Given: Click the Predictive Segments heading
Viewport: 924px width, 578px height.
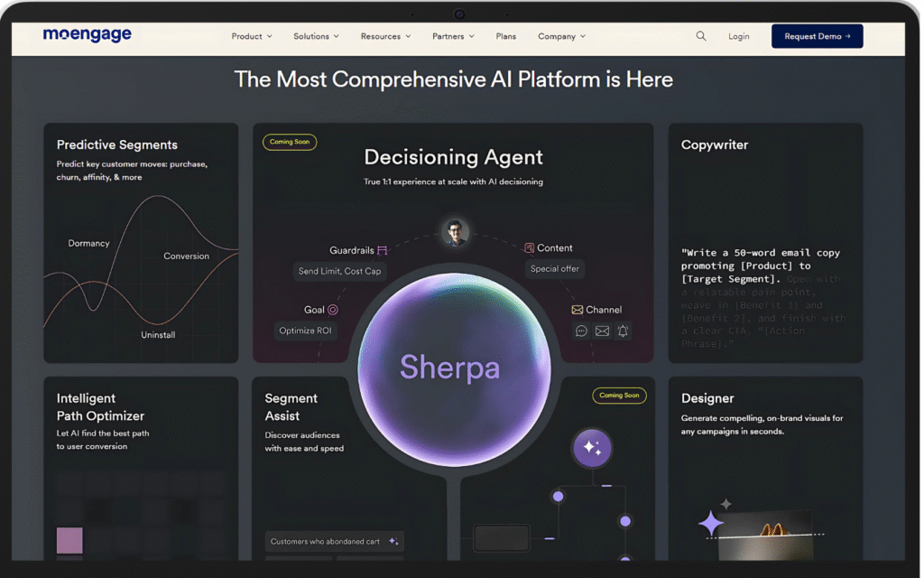Looking at the screenshot, I should click(x=116, y=144).
